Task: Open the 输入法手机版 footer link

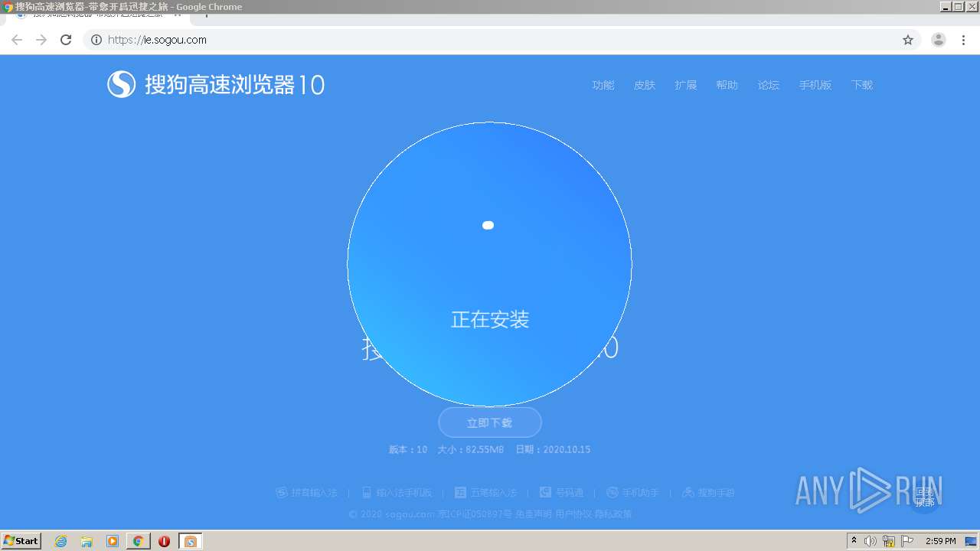Action: tap(397, 493)
